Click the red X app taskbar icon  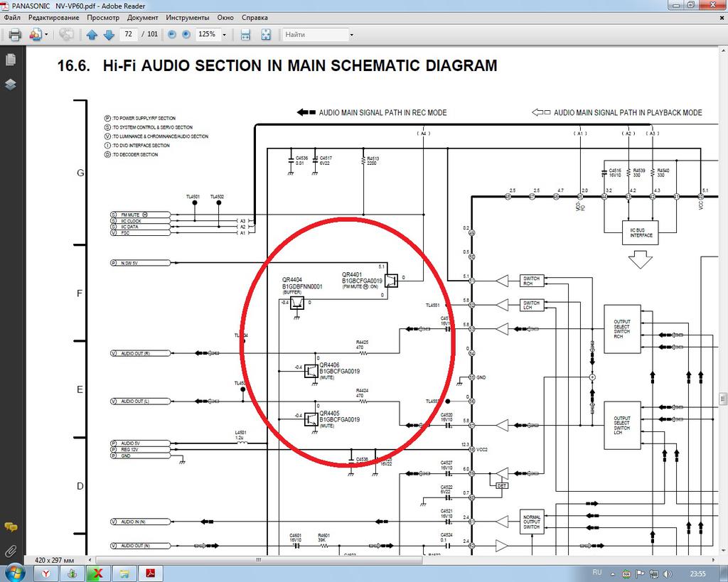(x=97, y=573)
